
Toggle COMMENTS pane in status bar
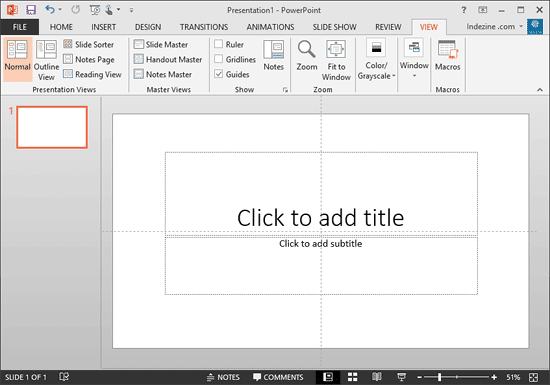278,377
